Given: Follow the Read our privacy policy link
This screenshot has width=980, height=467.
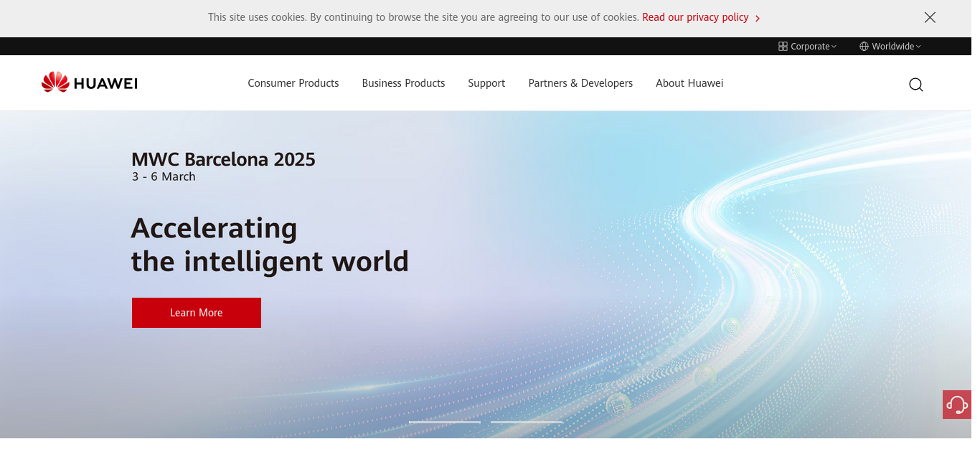Looking at the screenshot, I should 701,17.
